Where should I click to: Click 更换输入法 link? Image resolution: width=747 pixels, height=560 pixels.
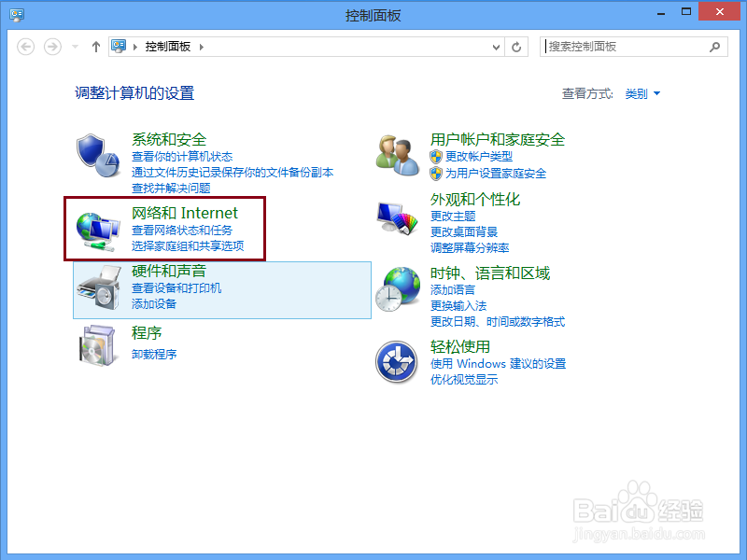tap(458, 306)
